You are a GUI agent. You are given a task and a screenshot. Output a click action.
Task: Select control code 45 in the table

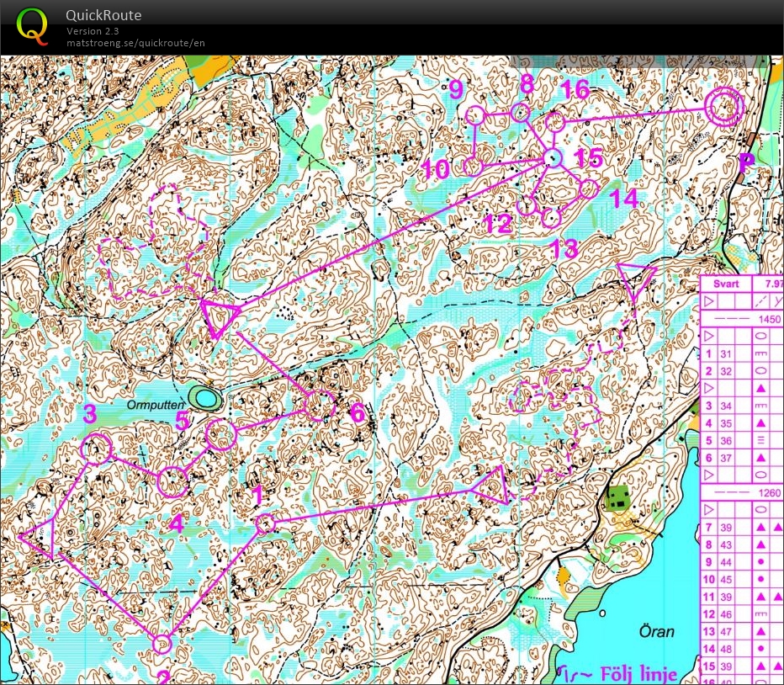725,580
